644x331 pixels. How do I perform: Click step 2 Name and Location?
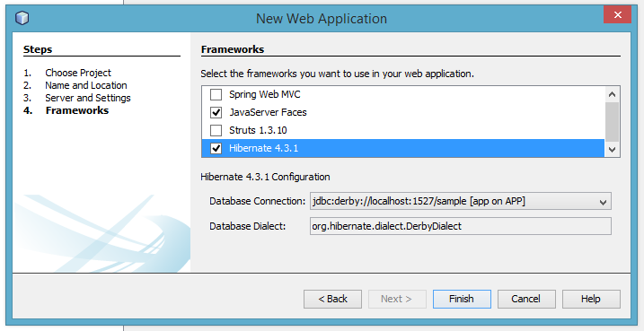(86, 85)
